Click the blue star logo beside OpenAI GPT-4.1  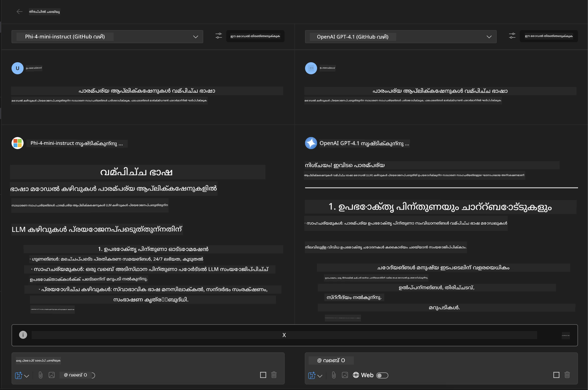pos(311,143)
